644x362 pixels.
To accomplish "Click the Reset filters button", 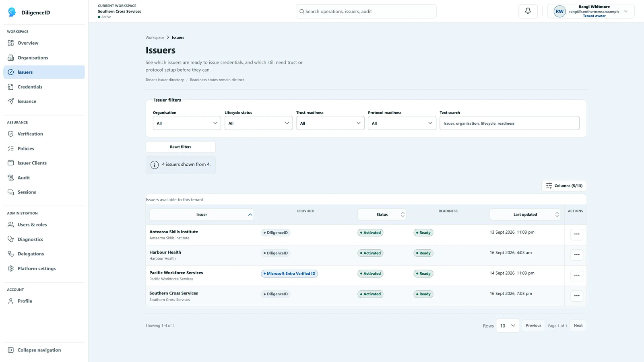I will pyautogui.click(x=180, y=147).
